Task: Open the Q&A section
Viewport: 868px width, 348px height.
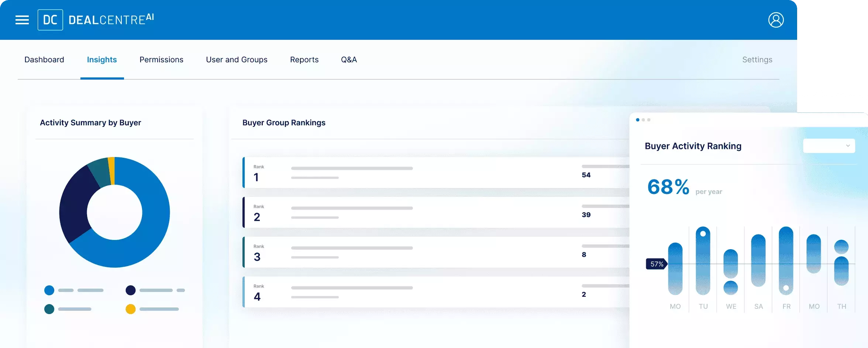Action: click(348, 59)
